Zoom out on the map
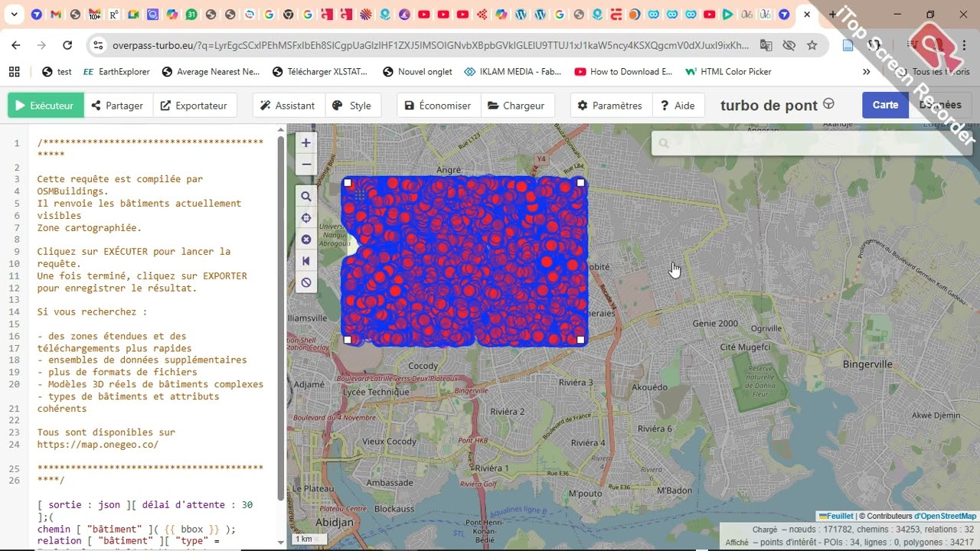This screenshot has width=980, height=551. [x=305, y=163]
